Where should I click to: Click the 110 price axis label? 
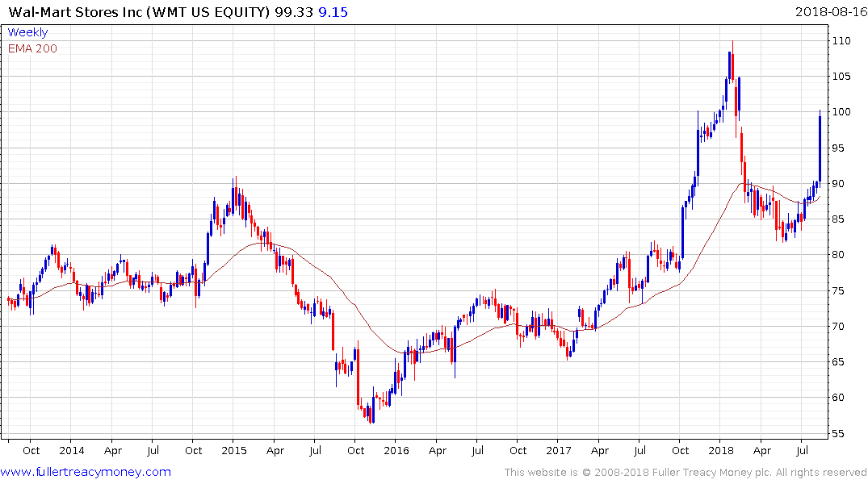(x=841, y=41)
